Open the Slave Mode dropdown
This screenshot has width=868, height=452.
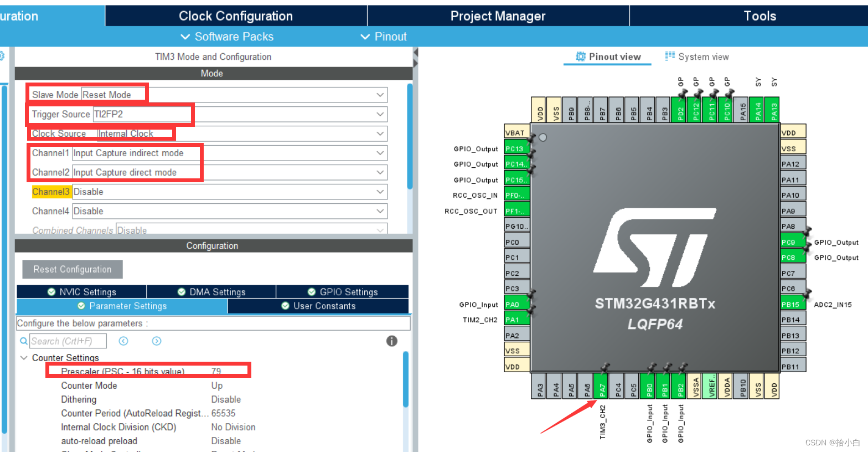click(234, 95)
